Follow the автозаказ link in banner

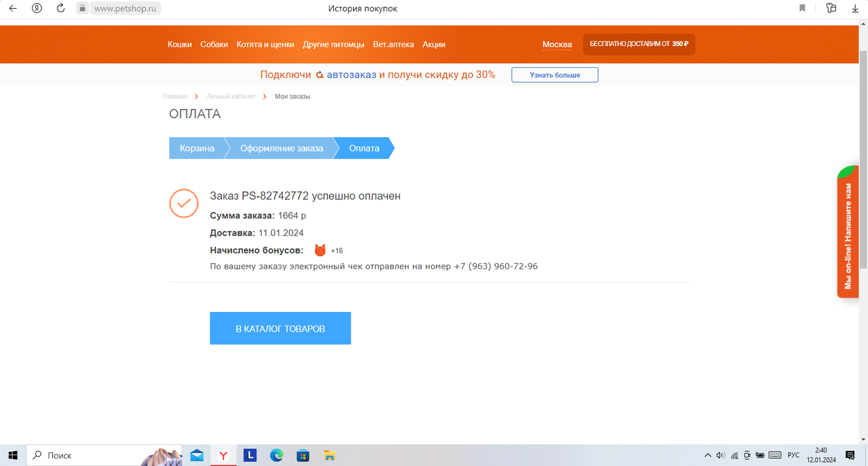(x=351, y=75)
